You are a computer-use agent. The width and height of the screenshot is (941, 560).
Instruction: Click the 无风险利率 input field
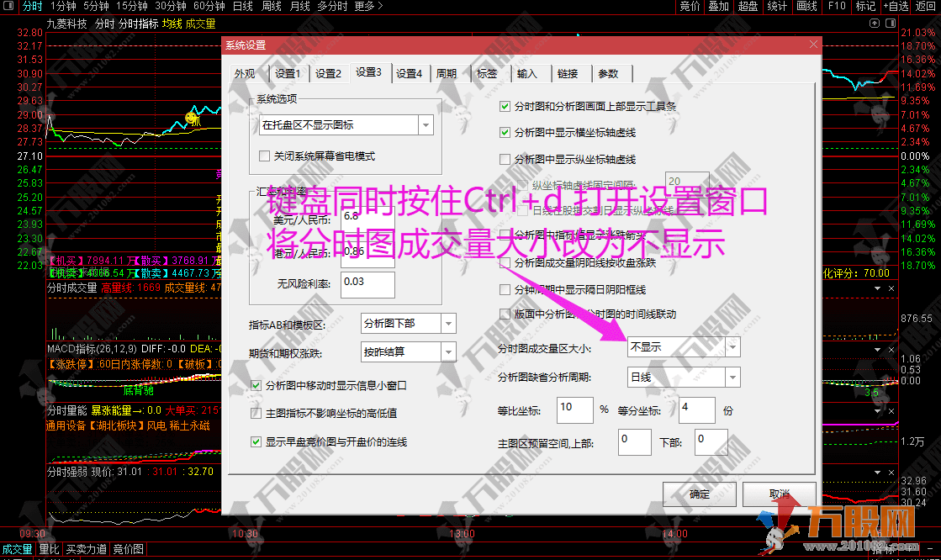click(367, 284)
